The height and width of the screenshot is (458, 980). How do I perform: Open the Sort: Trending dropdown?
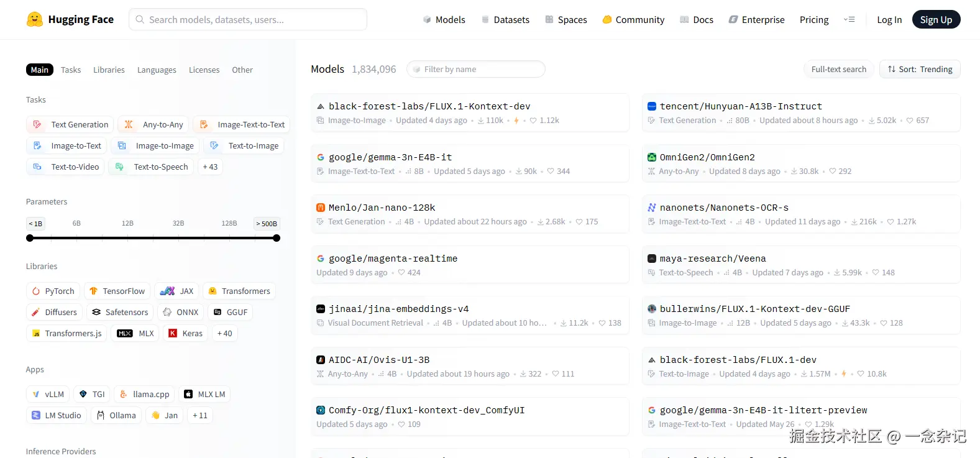(x=920, y=69)
